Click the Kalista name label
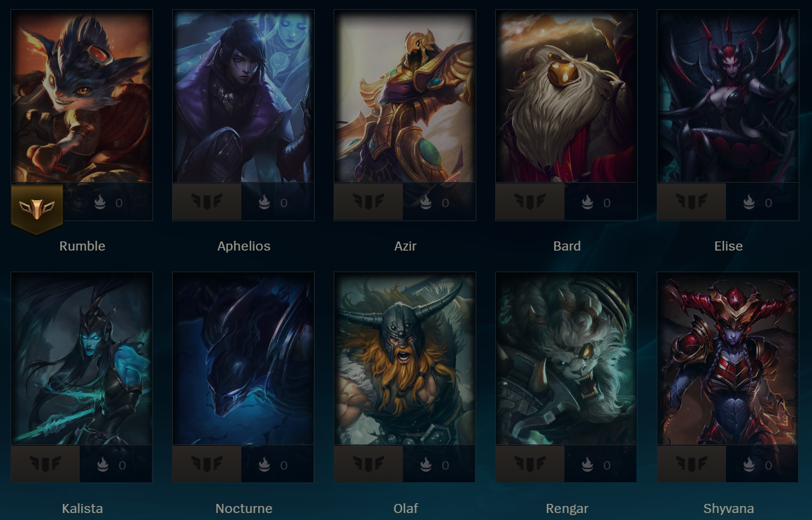This screenshot has height=520, width=812. pyautogui.click(x=82, y=508)
